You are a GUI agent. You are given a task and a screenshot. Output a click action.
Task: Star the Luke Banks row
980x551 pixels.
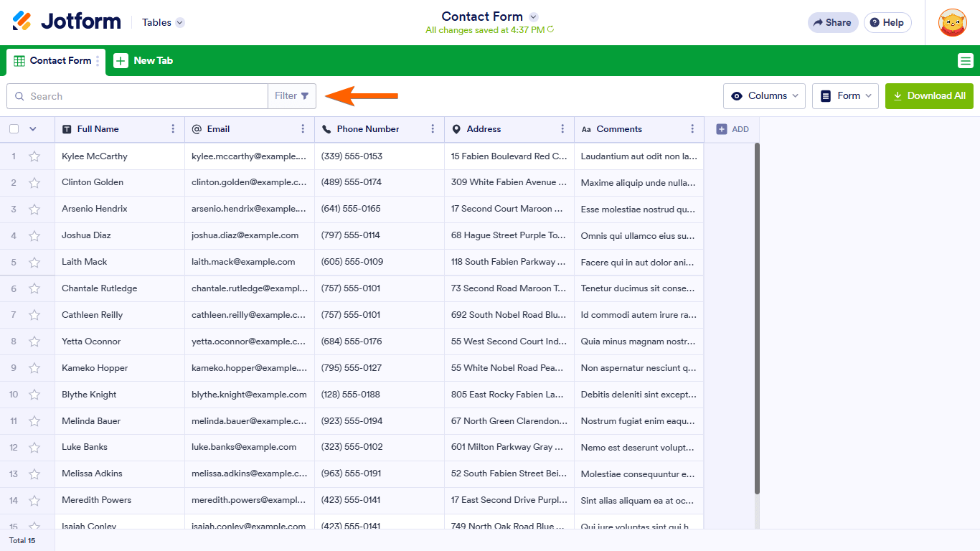34,448
